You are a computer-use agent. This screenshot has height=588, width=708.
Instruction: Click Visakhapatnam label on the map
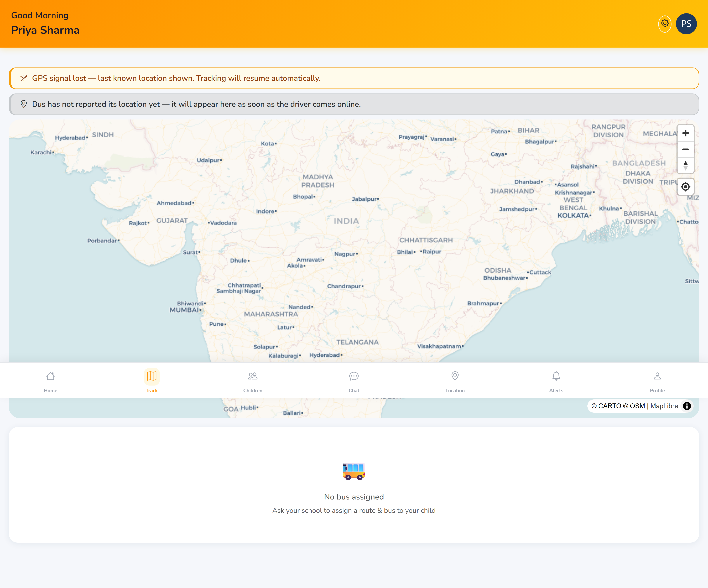(x=439, y=346)
